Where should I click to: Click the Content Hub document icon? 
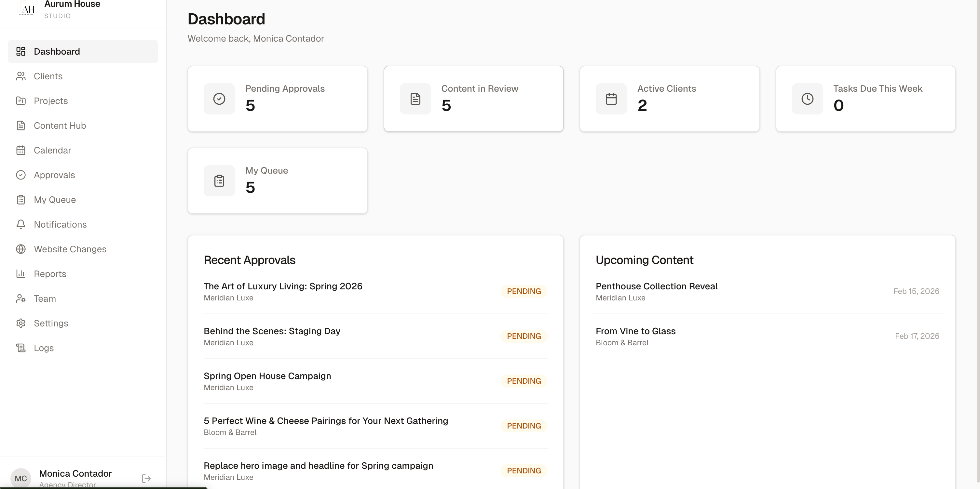21,126
